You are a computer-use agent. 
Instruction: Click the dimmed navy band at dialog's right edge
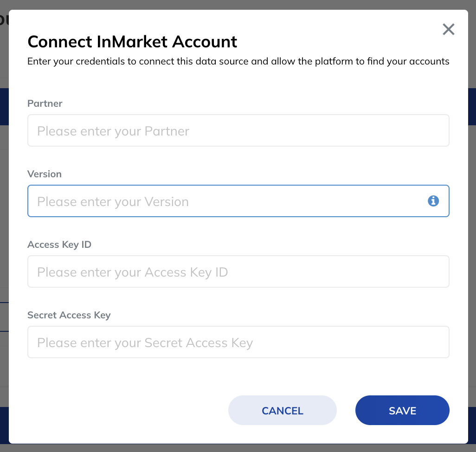tap(472, 107)
